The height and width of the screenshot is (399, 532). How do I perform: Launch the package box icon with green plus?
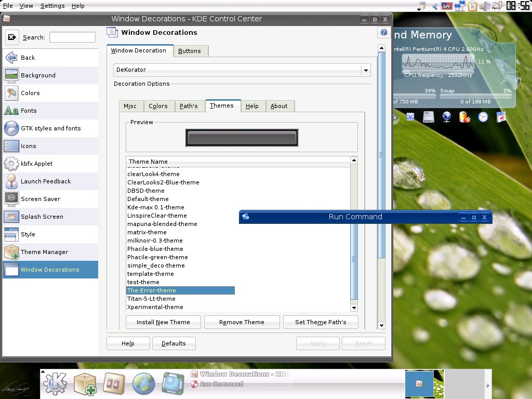(x=85, y=384)
